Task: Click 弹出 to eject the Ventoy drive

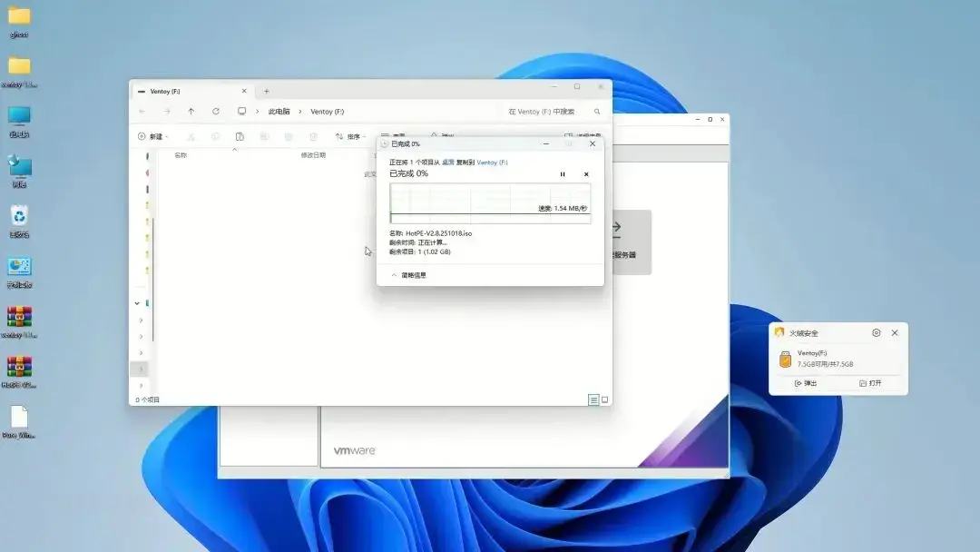Action: coord(806,384)
